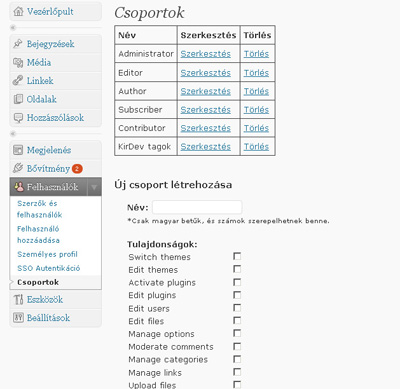Click Törlés link for KirDev tagok
Image resolution: width=400 pixels, height=389 pixels.
pyautogui.click(x=256, y=147)
